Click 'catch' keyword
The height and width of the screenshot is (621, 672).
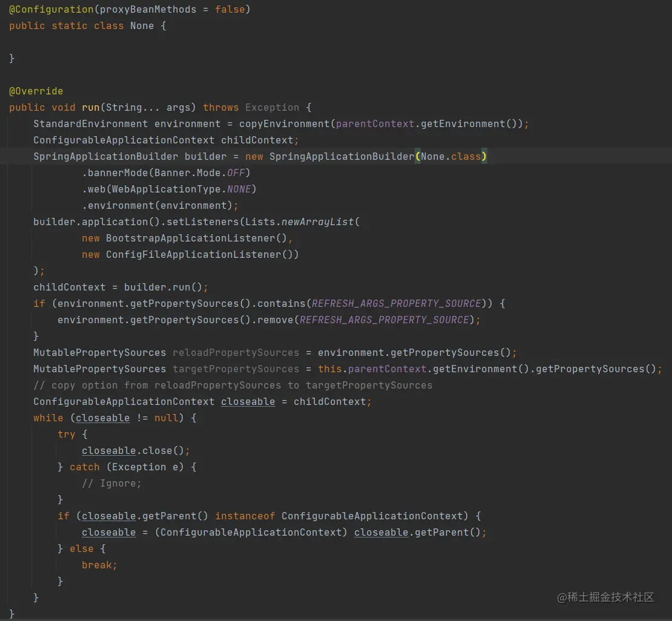tap(84, 467)
